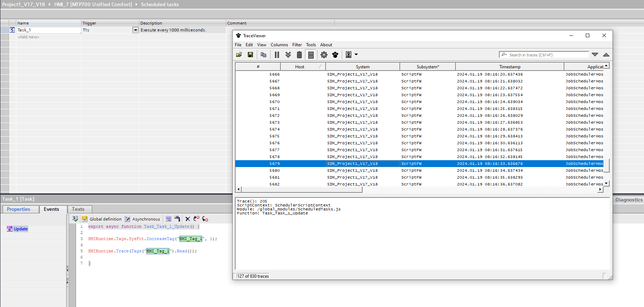
Task: Copy selected traces with the copy icon
Action: pyautogui.click(x=263, y=55)
